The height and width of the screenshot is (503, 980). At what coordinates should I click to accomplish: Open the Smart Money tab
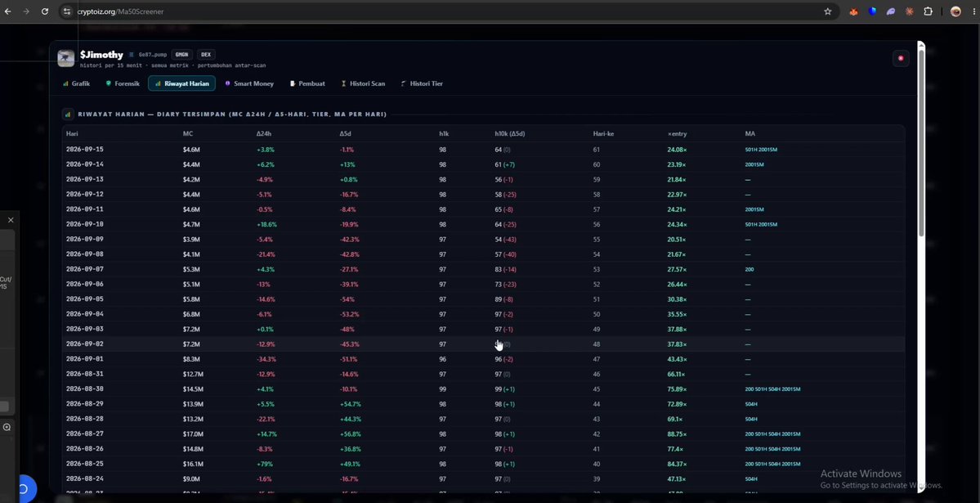click(249, 83)
